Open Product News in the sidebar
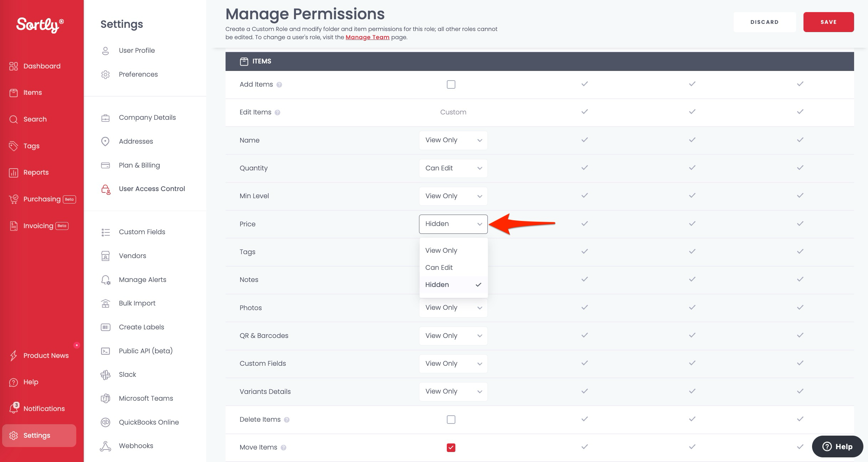This screenshot has height=462, width=868. (x=46, y=355)
